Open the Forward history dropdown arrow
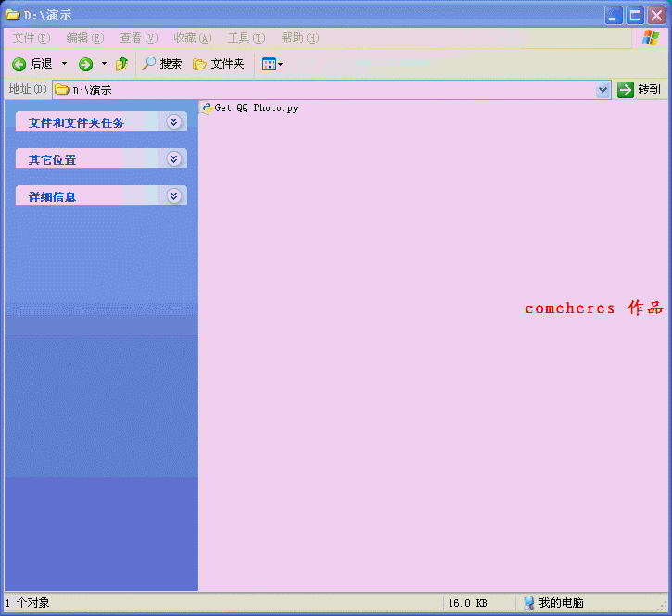The image size is (672, 616). (104, 63)
